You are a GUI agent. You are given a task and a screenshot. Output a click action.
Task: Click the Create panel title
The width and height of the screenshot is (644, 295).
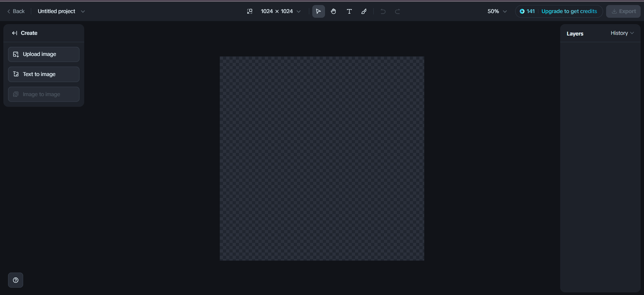tap(29, 33)
